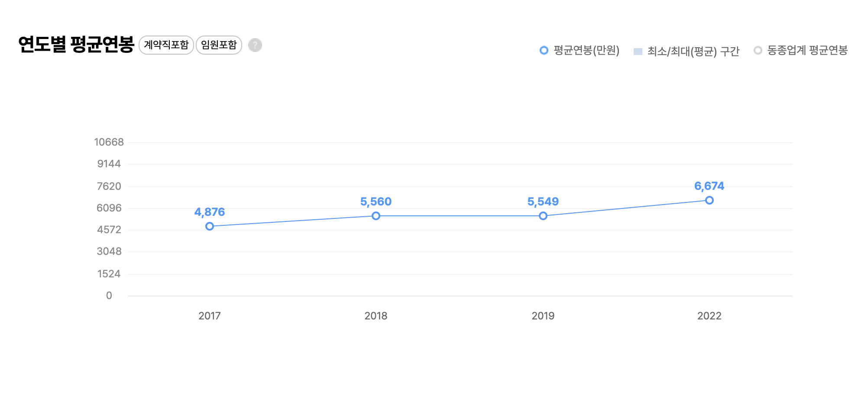Screen dimensions: 868x397
Task: Toggle the 최소/최대(평균) 구간 legend series
Action: coord(687,52)
